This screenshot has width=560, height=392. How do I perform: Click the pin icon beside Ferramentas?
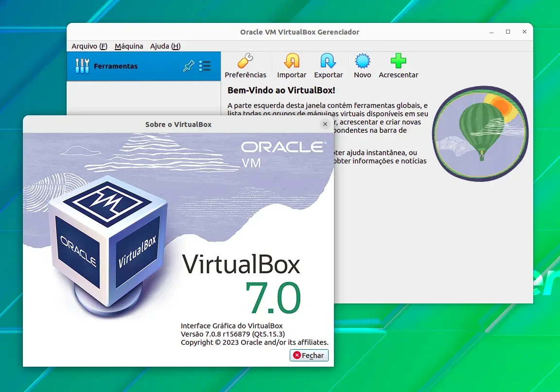189,66
